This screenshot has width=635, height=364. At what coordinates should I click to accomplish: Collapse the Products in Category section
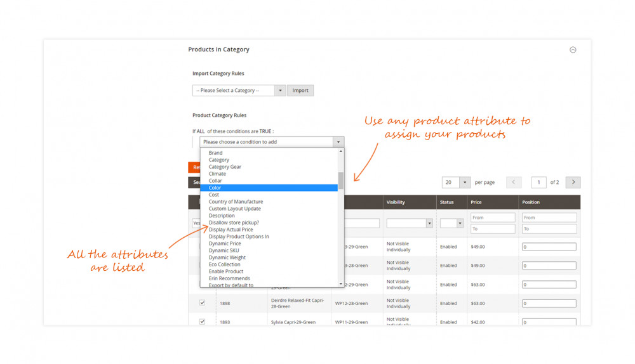coord(573,49)
